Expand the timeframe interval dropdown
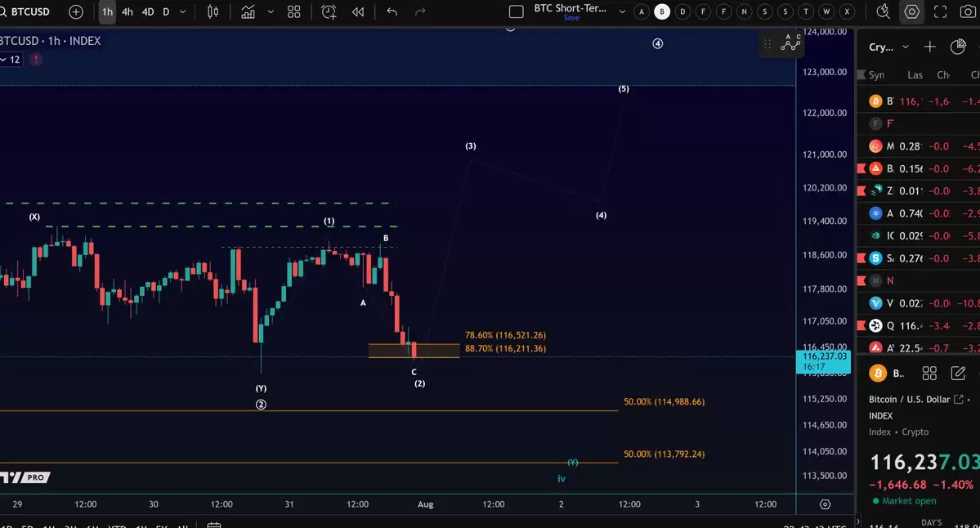Viewport: 980px width, 528px height. click(182, 12)
